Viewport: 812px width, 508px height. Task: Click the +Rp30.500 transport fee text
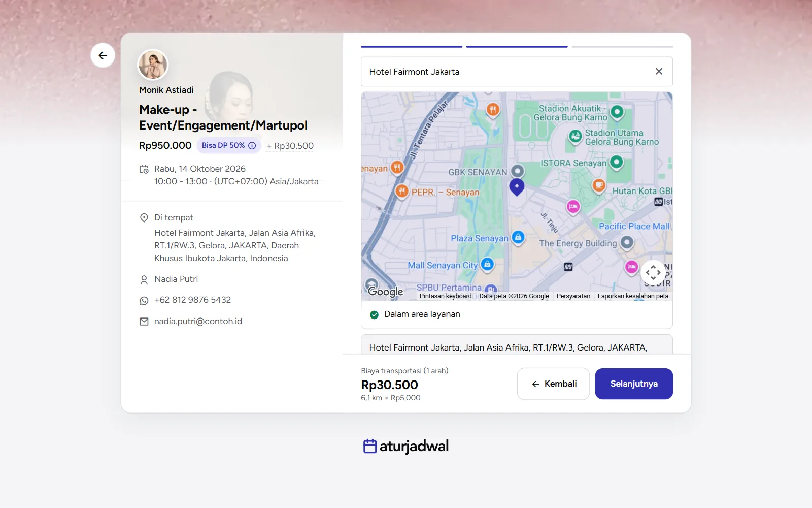coord(290,146)
